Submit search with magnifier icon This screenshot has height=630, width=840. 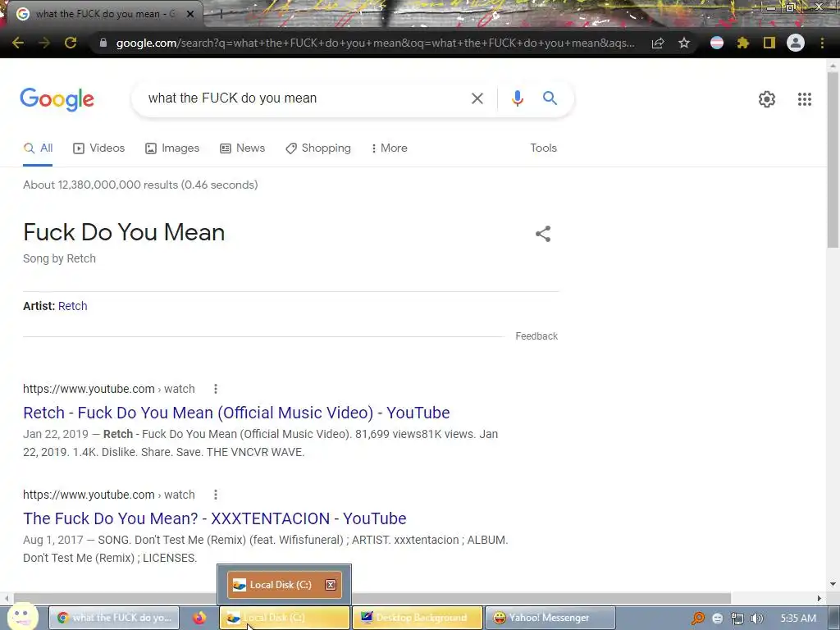(x=550, y=98)
